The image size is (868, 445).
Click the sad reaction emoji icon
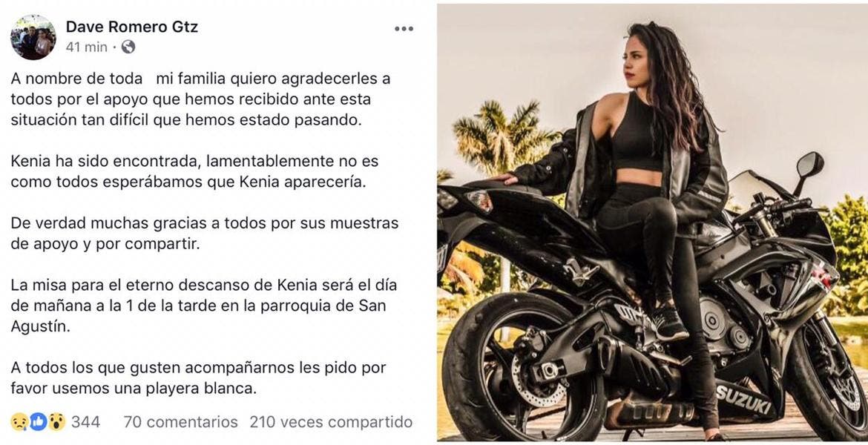tap(20, 422)
